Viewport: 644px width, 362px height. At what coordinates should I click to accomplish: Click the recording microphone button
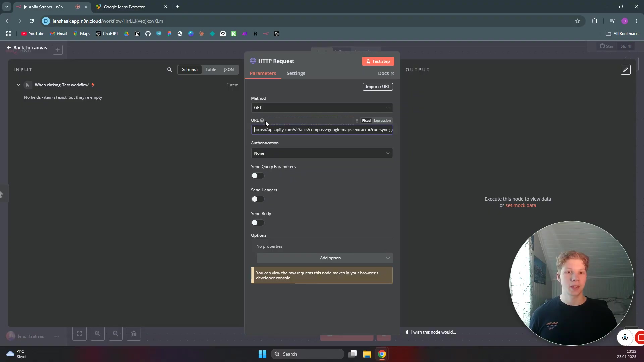(625, 338)
